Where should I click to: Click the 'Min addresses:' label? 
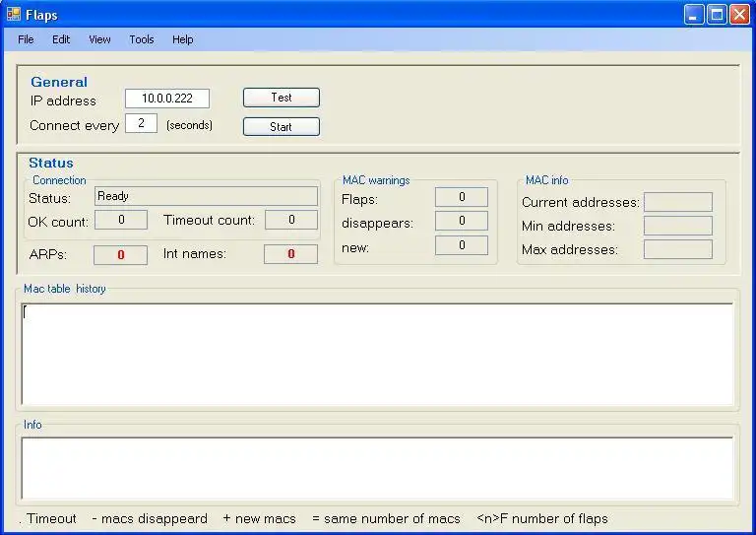coord(568,227)
